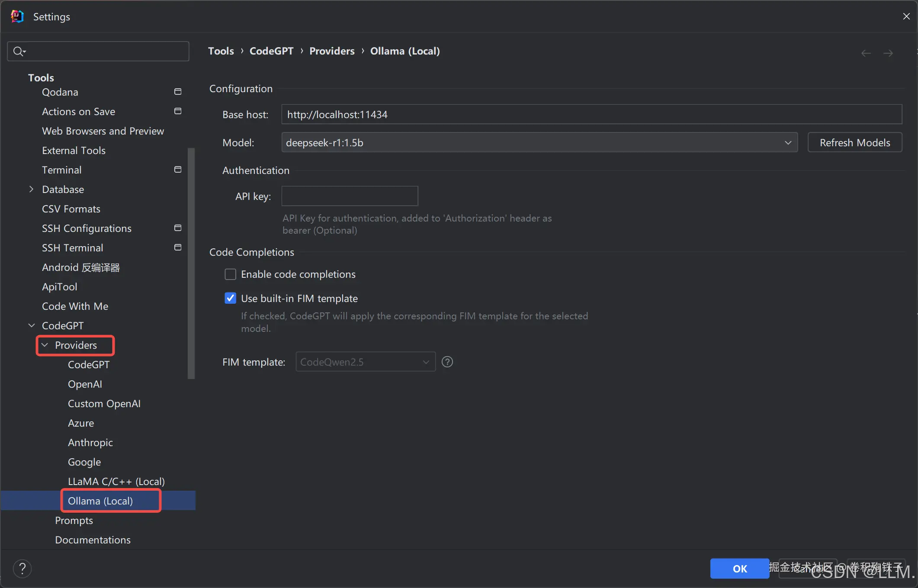
Task: Click project-level icon beside Qodana
Action: tap(178, 92)
